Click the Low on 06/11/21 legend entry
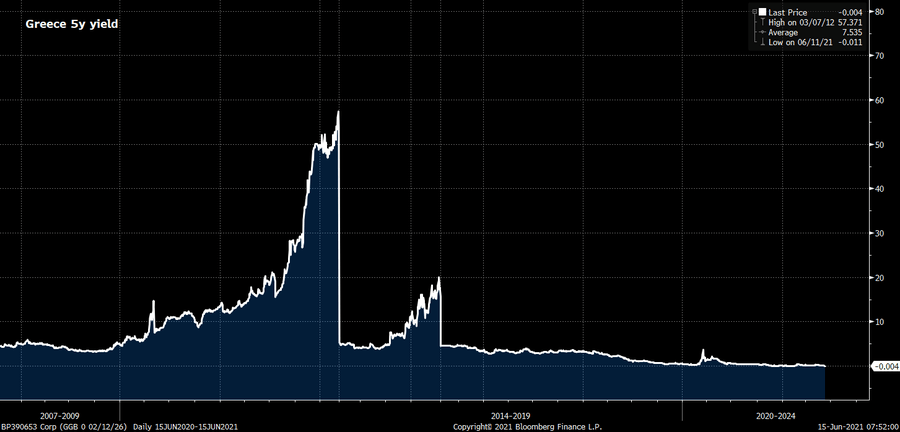900x432 pixels. click(816, 42)
